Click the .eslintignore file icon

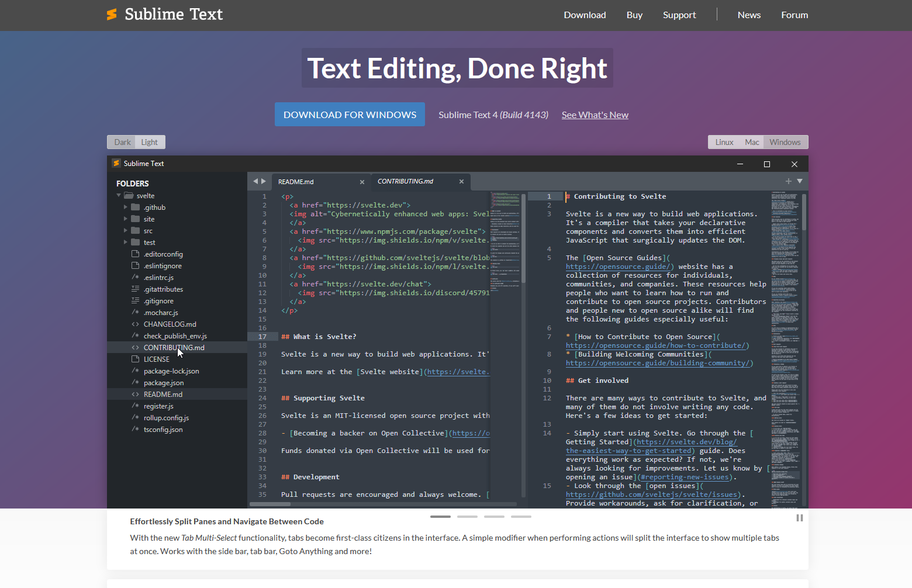[136, 266]
